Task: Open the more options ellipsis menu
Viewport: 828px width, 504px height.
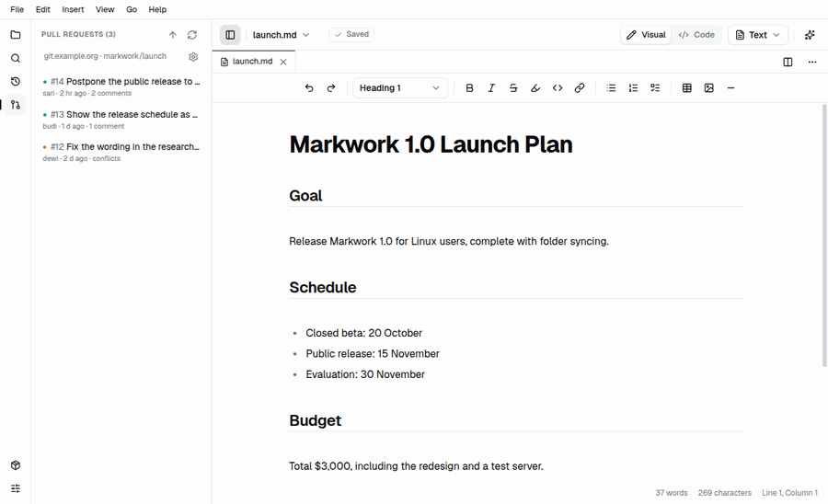Action: 812,63
